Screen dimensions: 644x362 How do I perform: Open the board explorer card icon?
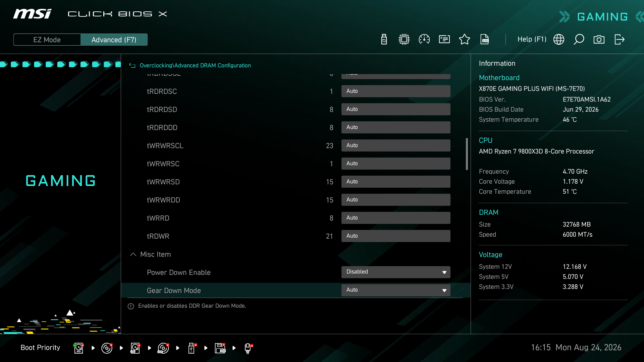(444, 40)
